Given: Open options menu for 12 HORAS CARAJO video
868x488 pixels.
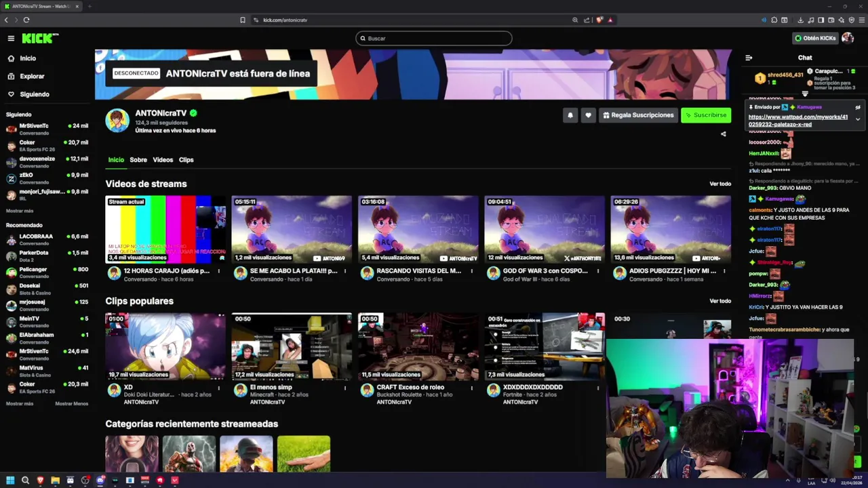Looking at the screenshot, I should click(218, 271).
